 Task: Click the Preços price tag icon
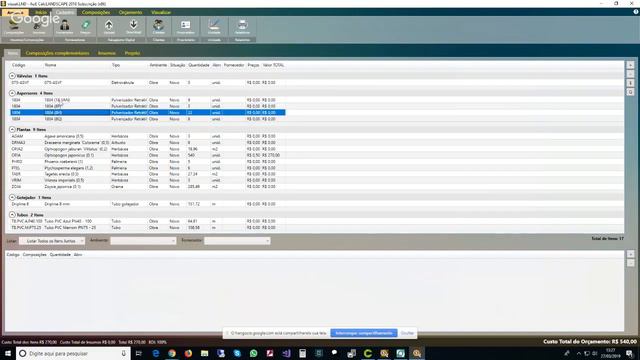point(86,27)
